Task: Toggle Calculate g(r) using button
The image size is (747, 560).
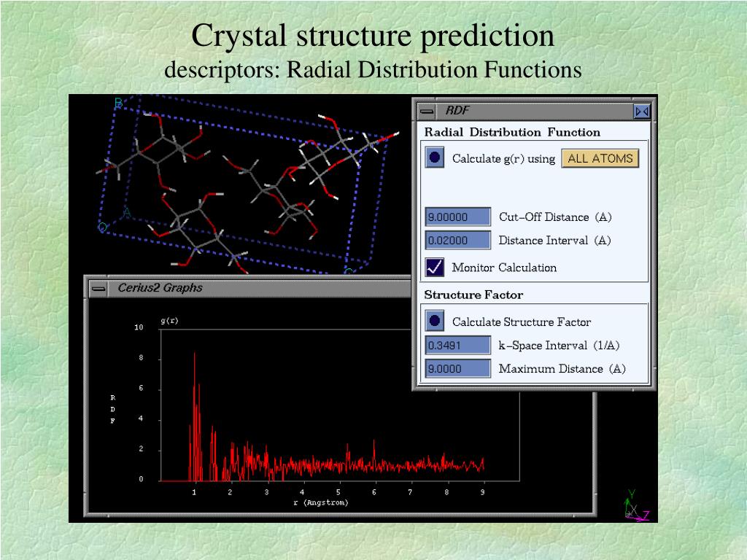Action: point(435,157)
